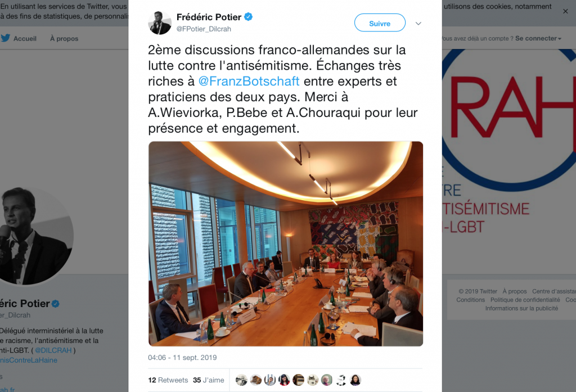This screenshot has height=392, width=576.
Task: Select the third liker avatar in the row
Action: [269, 380]
